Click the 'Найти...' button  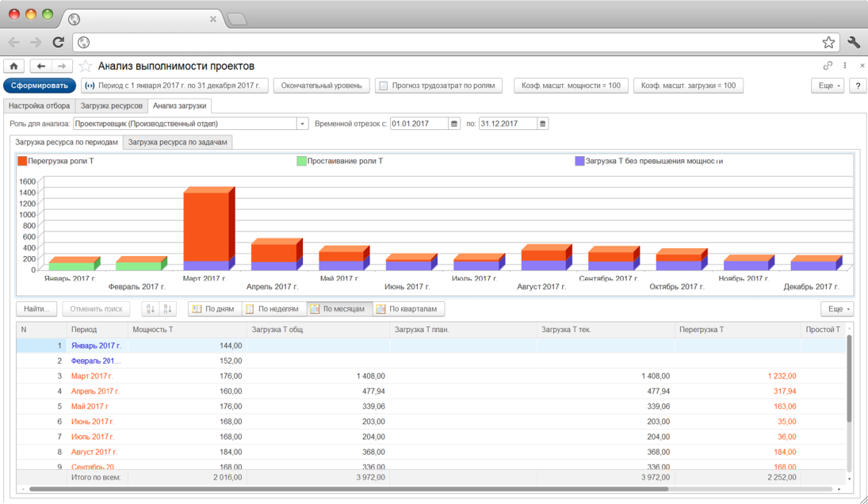(36, 309)
